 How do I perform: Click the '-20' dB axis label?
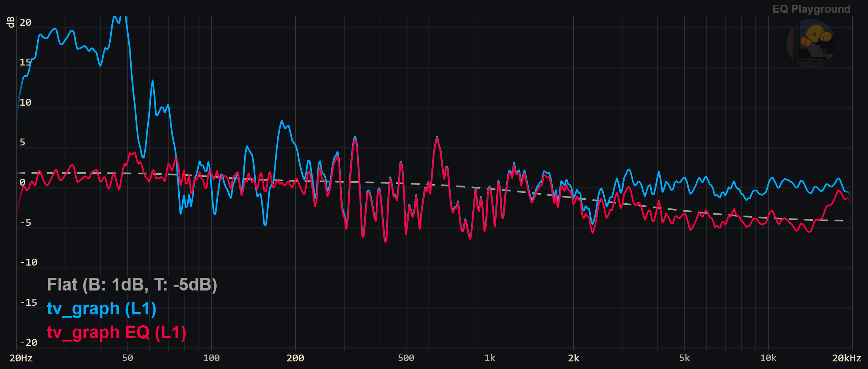(x=29, y=342)
